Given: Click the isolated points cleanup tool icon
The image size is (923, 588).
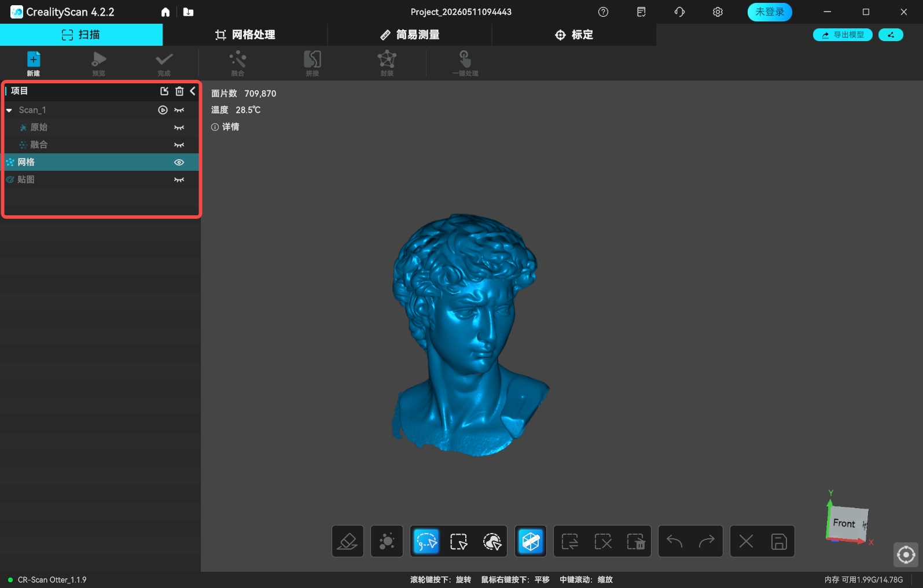Looking at the screenshot, I should point(387,541).
